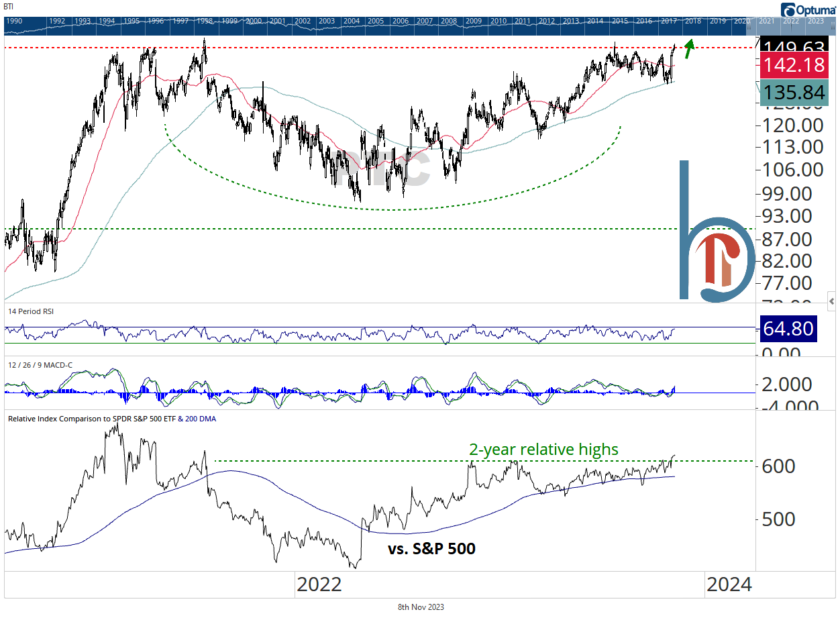Jump to 2008 in the timeline navigator
The image size is (840, 620).
pyautogui.click(x=449, y=21)
